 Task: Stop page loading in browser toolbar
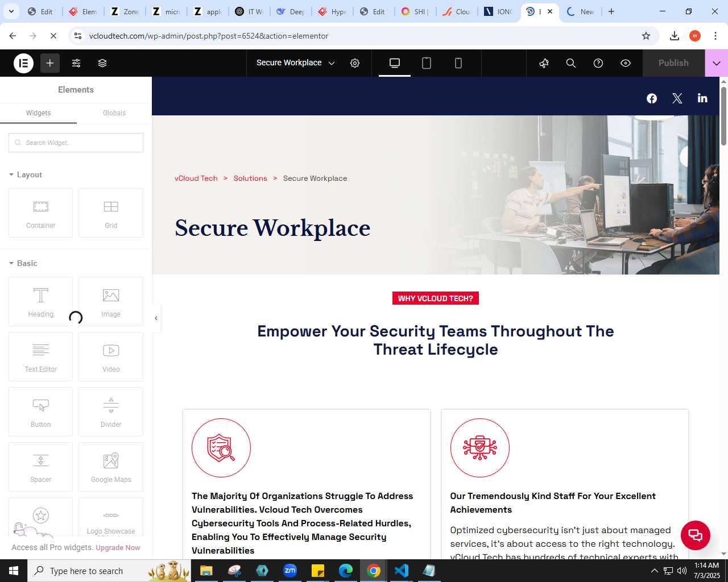coord(53,36)
